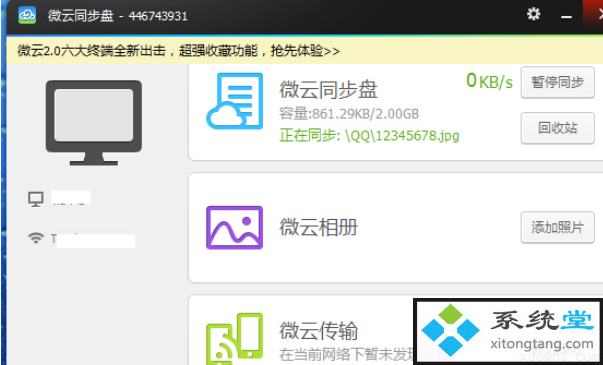
Task: Minimize the 微云同步盘 window
Action: click(565, 16)
